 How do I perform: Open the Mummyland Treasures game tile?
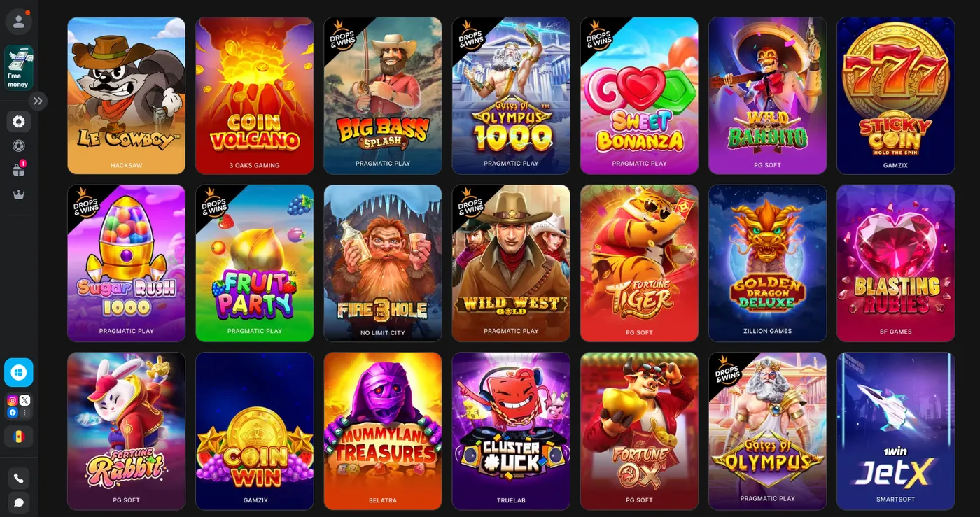pyautogui.click(x=383, y=431)
